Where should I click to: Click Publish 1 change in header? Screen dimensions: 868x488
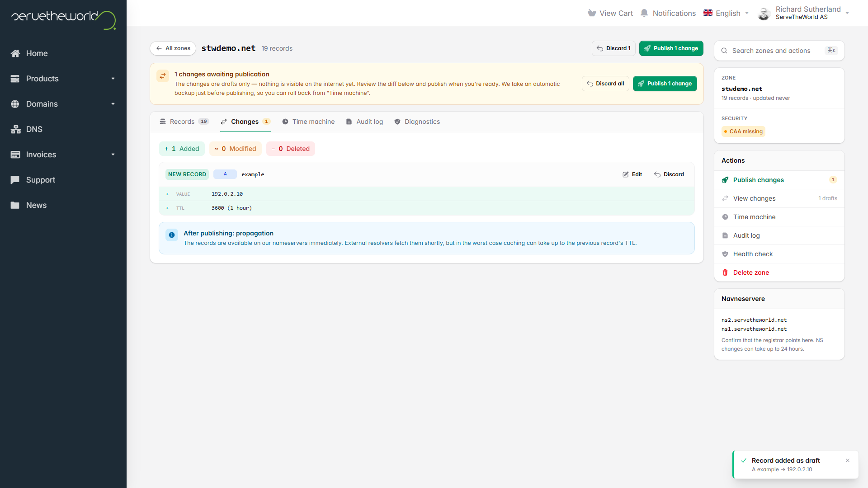[671, 48]
